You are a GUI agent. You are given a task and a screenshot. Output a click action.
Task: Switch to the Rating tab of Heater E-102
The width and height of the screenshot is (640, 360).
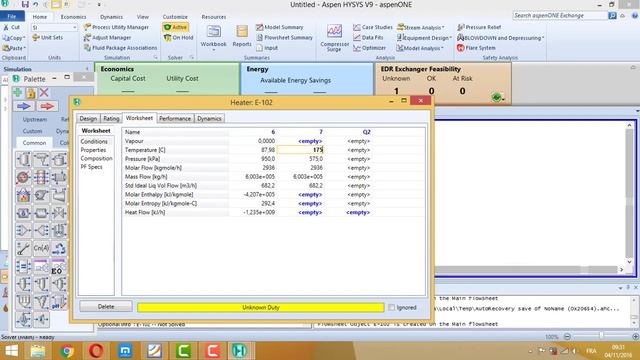111,118
